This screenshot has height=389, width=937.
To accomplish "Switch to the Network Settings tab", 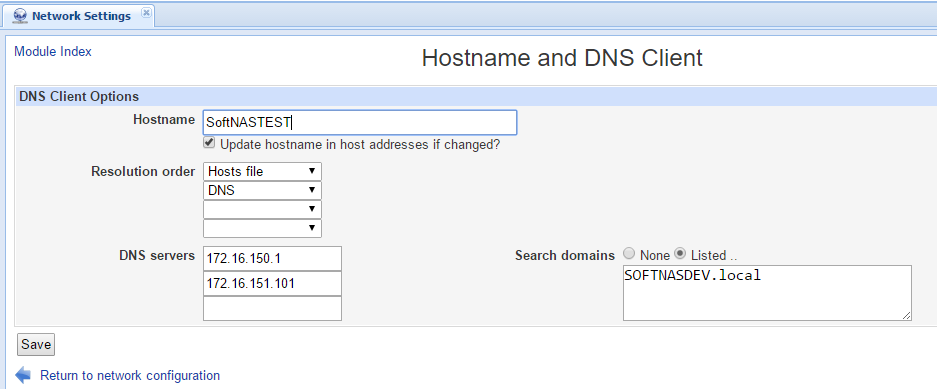I will (79, 16).
